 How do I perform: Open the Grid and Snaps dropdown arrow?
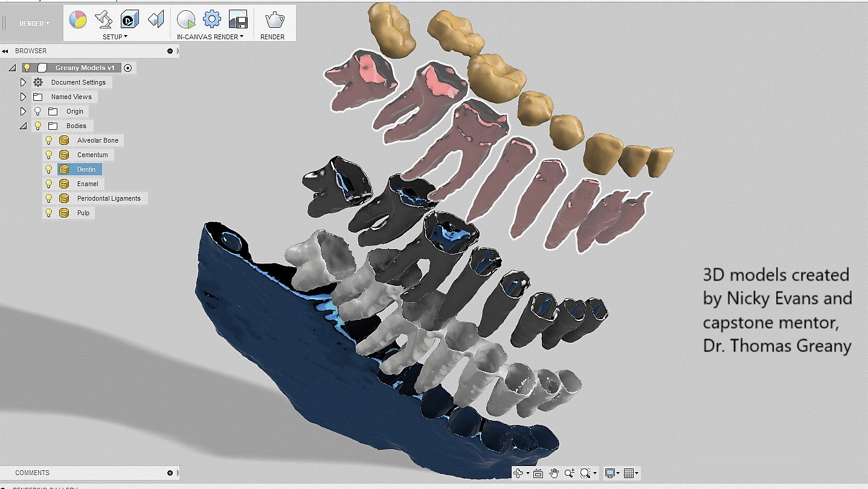tap(637, 474)
